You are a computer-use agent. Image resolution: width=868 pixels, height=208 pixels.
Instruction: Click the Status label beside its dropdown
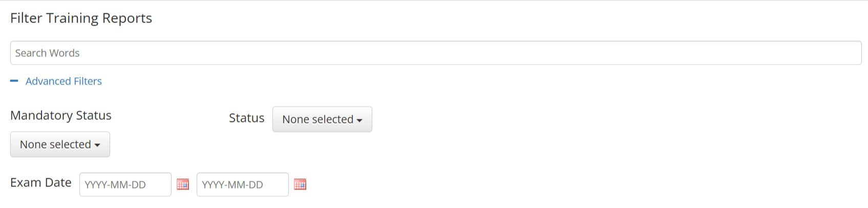(246, 118)
